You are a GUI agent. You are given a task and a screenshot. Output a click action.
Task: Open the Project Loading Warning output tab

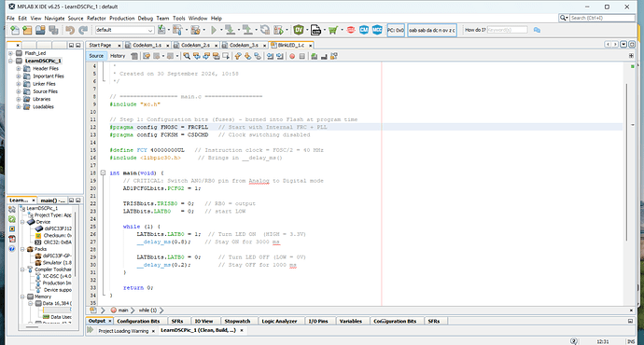coord(123,331)
